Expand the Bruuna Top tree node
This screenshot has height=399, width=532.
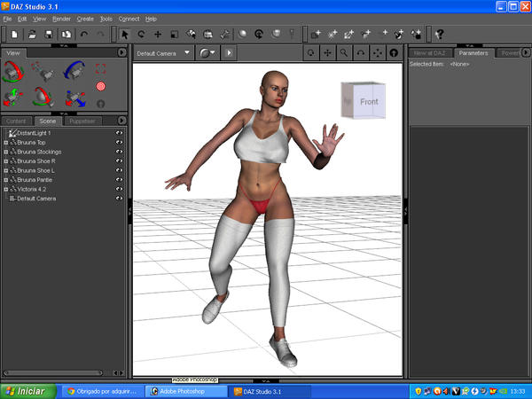click(x=6, y=143)
